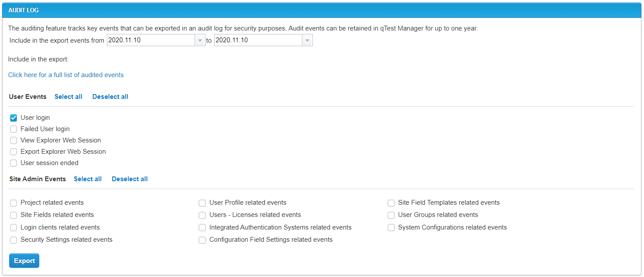This screenshot has width=644, height=277.
Task: Enable the Failed User login checkbox
Action: click(x=13, y=128)
